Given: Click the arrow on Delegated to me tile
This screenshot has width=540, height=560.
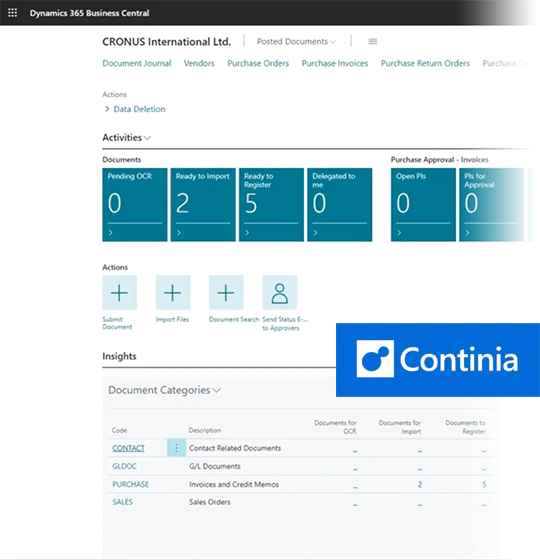Looking at the screenshot, I should (315, 233).
